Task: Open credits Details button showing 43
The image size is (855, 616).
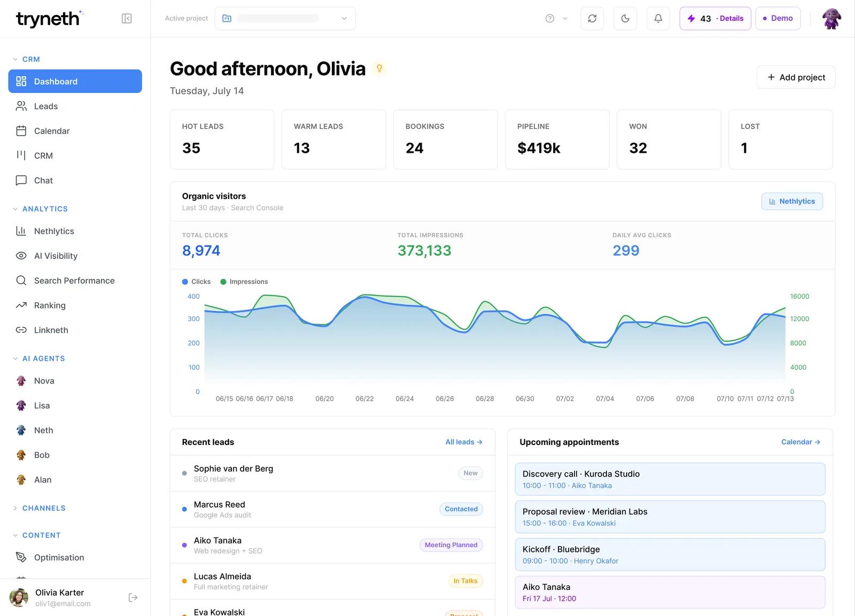Action: tap(715, 19)
